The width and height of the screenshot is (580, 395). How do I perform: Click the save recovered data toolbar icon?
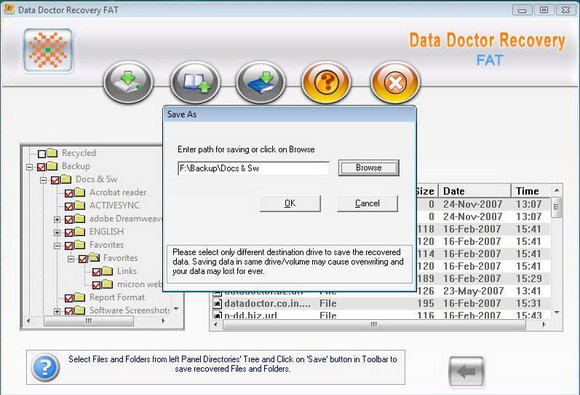[128, 82]
